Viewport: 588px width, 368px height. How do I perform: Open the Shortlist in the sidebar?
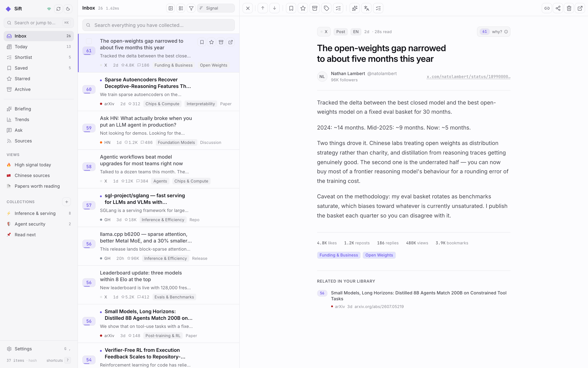point(39,57)
